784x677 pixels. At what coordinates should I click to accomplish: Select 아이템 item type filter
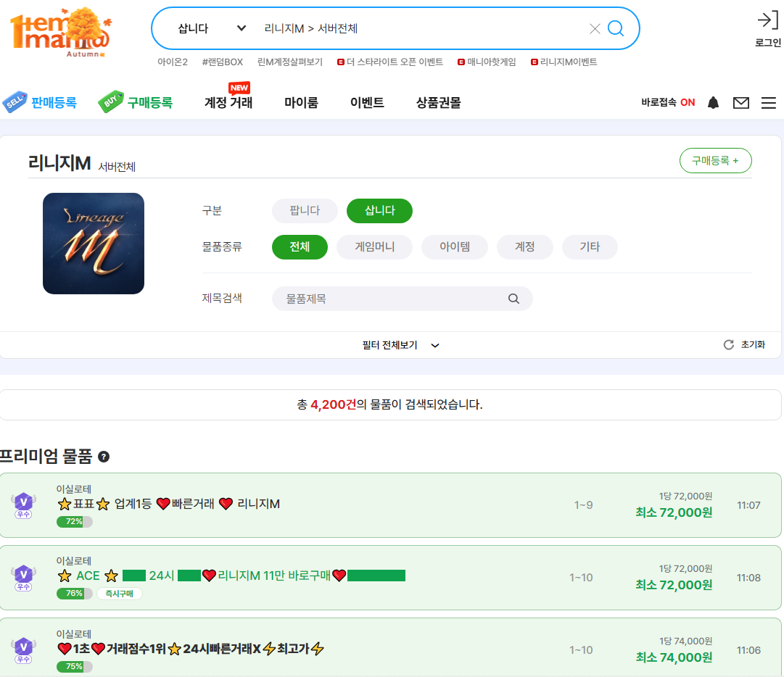(455, 247)
